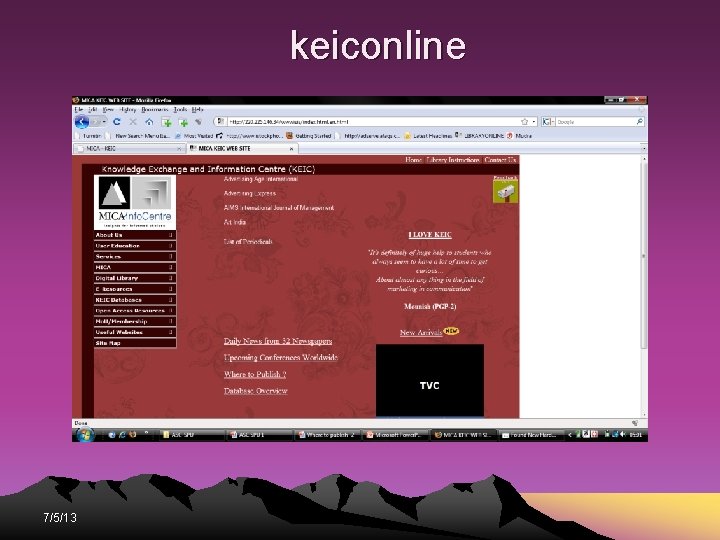Click the status bar icon at right
The image size is (720, 540).
635,423
